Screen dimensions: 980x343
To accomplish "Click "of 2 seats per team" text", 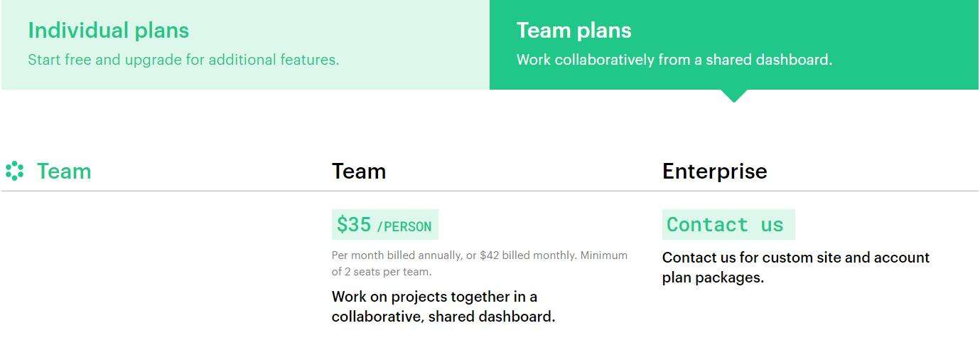I will click(382, 271).
